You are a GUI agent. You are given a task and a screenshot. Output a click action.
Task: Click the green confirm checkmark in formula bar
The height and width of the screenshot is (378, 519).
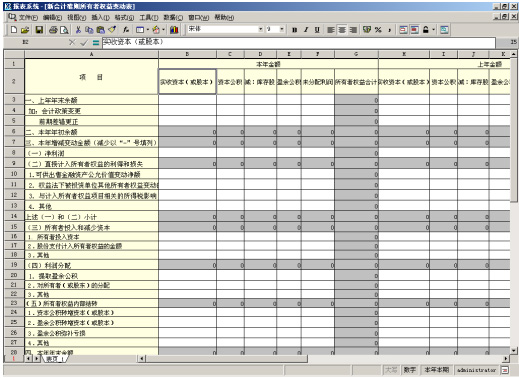pos(84,42)
